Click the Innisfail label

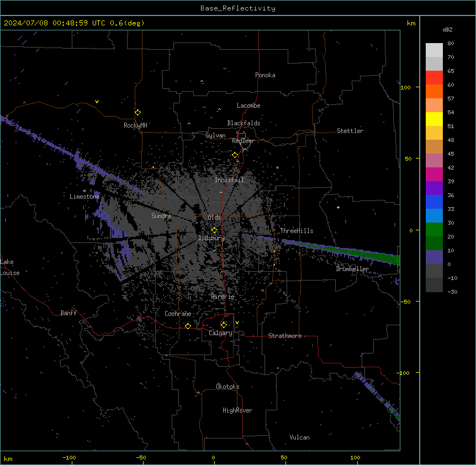[229, 180]
